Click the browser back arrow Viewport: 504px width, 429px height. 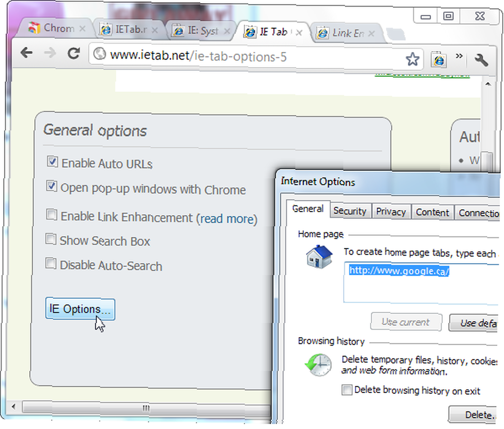coord(27,53)
